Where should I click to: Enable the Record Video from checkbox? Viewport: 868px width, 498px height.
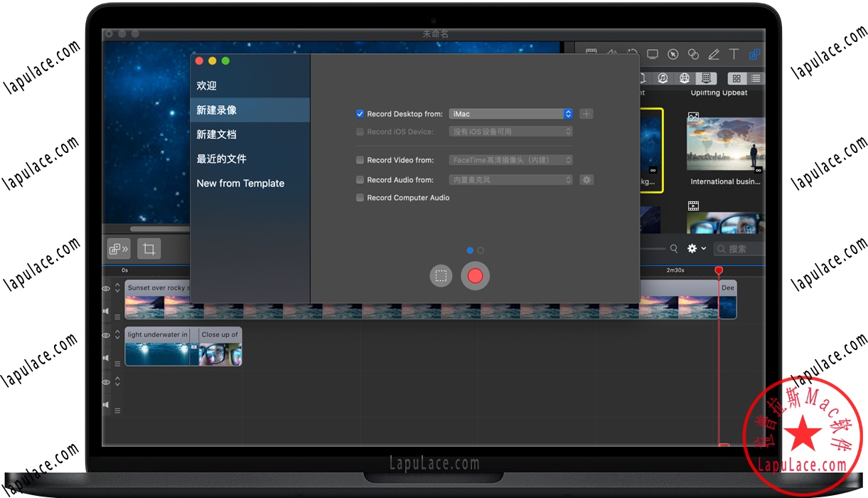[360, 160]
